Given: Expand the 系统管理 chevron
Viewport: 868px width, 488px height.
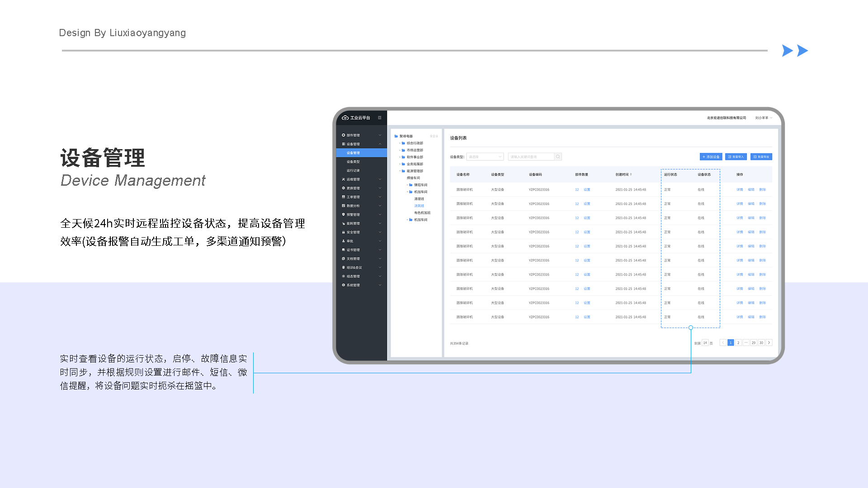Looking at the screenshot, I should (x=380, y=285).
